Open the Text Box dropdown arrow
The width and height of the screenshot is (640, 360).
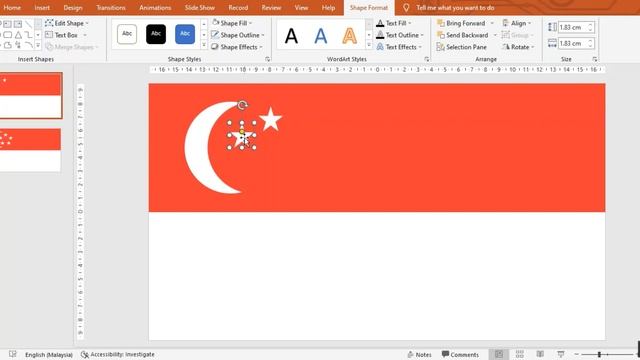pos(85,35)
